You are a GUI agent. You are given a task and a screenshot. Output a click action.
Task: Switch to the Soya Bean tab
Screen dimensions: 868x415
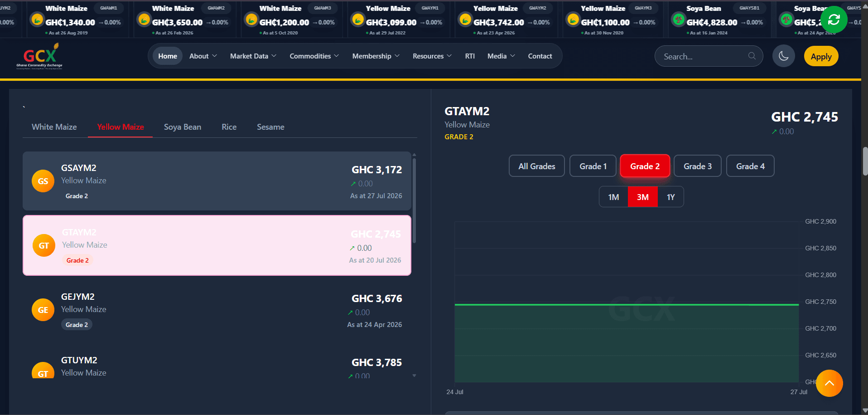pos(183,127)
